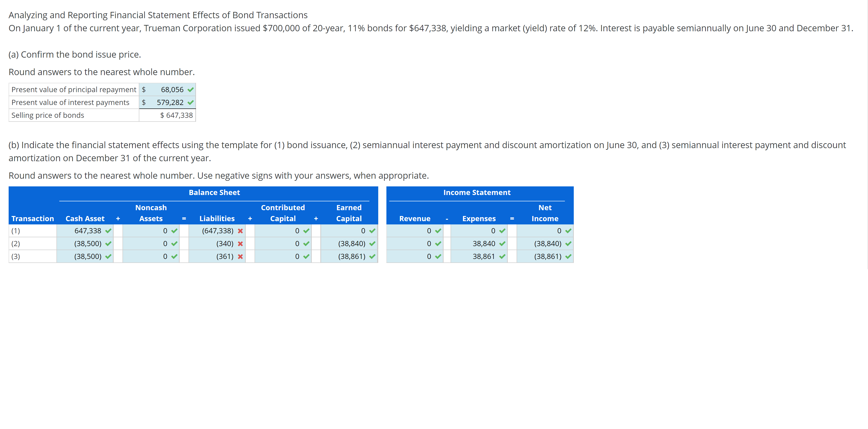The height and width of the screenshot is (429, 868).
Task: Edit the incorrect Liabilities value (361)
Action: pyautogui.click(x=217, y=256)
